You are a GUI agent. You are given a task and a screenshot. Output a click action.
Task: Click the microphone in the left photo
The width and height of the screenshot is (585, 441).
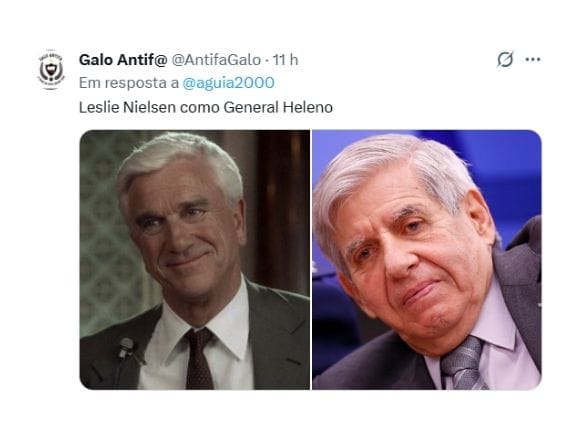pos(126,347)
